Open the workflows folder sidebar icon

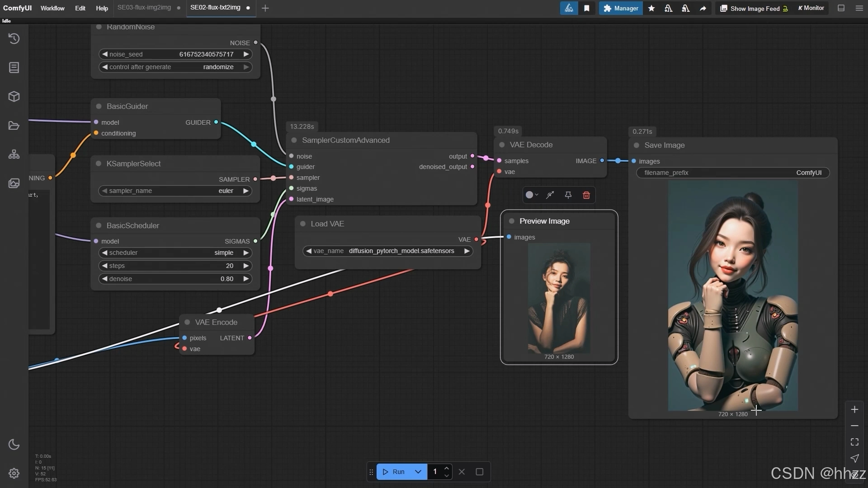14,126
